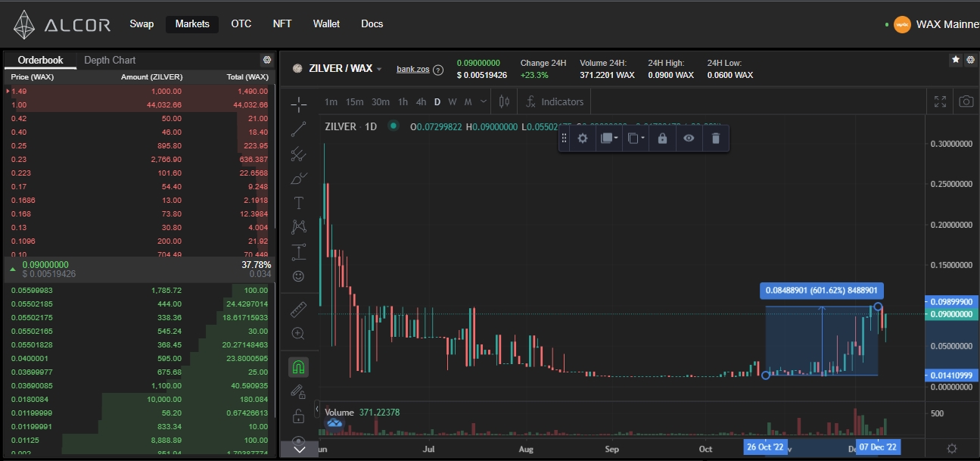Select the 1.49 WAX sell order row
The image size is (980, 461).
point(138,91)
